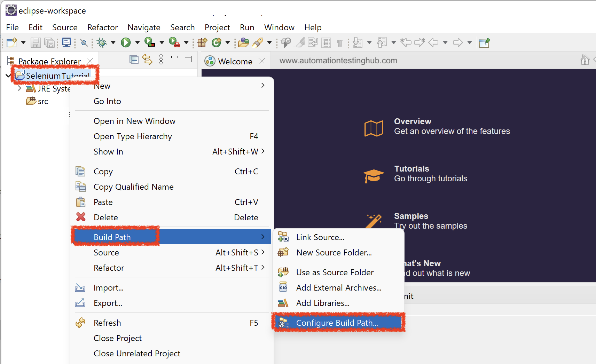Click Refresh in the context menu

click(172, 323)
